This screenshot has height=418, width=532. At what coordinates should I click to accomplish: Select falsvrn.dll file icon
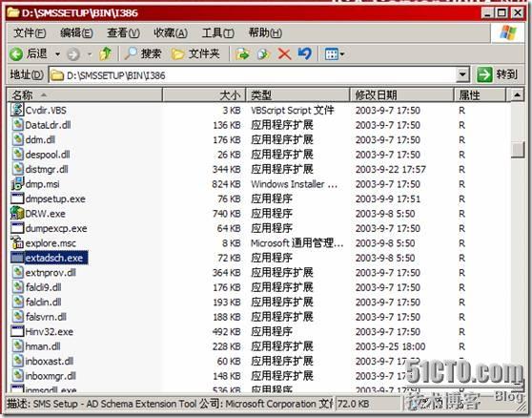point(18,317)
